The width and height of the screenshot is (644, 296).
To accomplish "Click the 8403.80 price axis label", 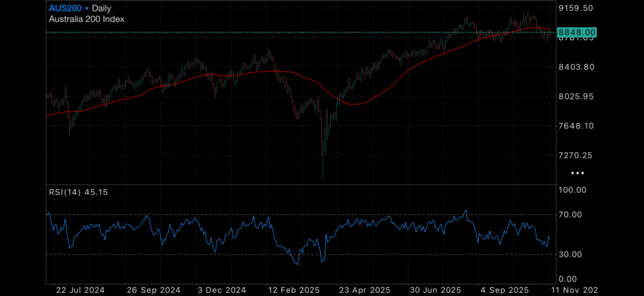I will (575, 67).
